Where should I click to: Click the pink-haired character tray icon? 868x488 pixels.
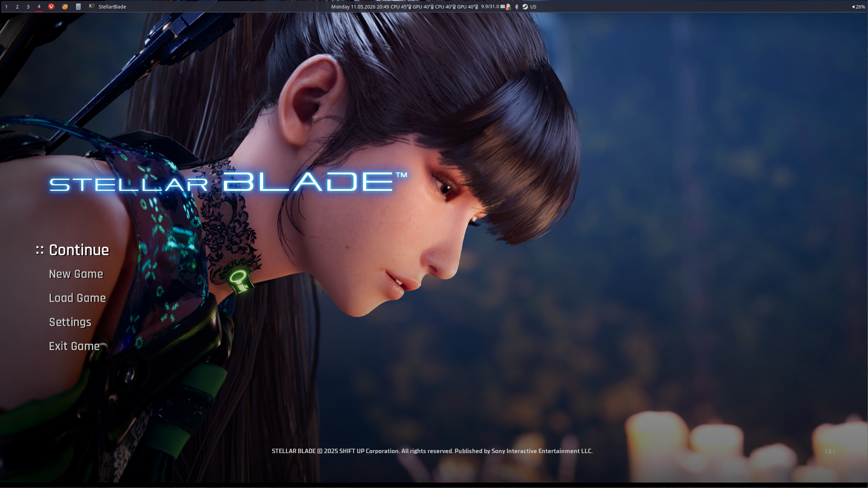(508, 7)
